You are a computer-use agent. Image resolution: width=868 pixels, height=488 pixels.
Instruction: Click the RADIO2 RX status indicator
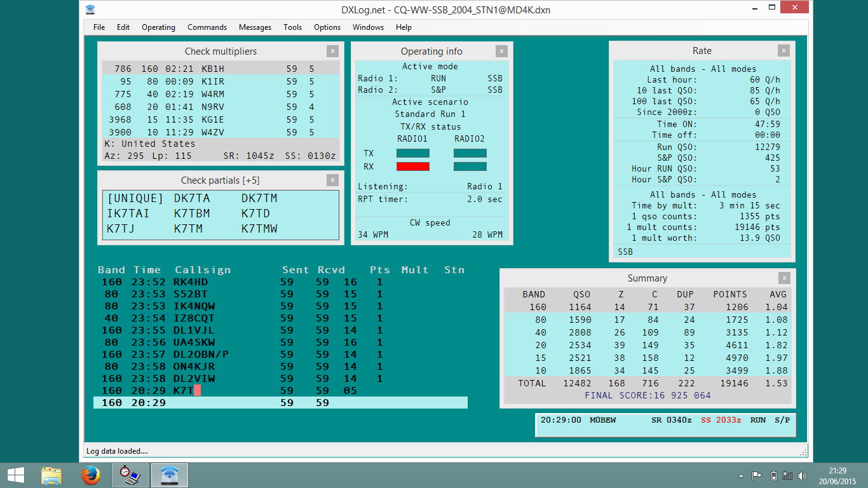pos(470,166)
